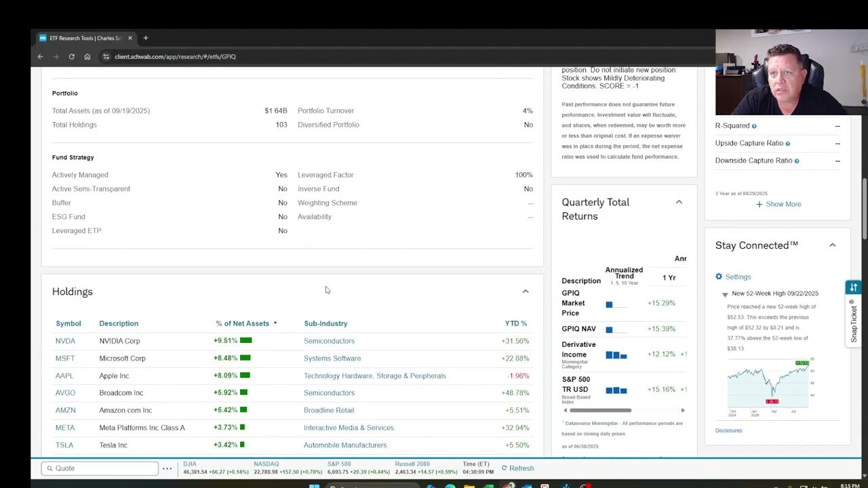
Task: Collapse the Holdings section
Action: [525, 291]
